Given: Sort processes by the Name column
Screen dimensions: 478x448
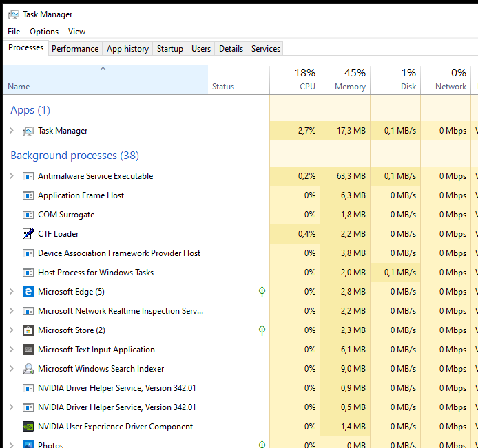Looking at the screenshot, I should click(x=105, y=79).
